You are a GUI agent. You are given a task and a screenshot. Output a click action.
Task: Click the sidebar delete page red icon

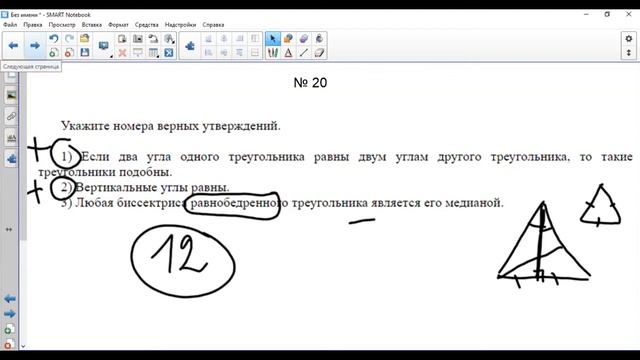point(9,344)
